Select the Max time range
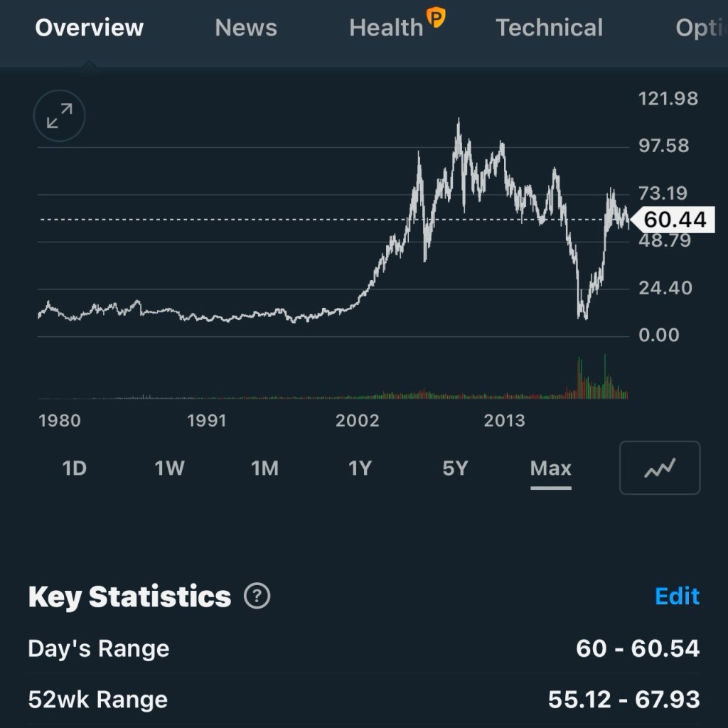Image resolution: width=728 pixels, height=728 pixels. point(550,469)
